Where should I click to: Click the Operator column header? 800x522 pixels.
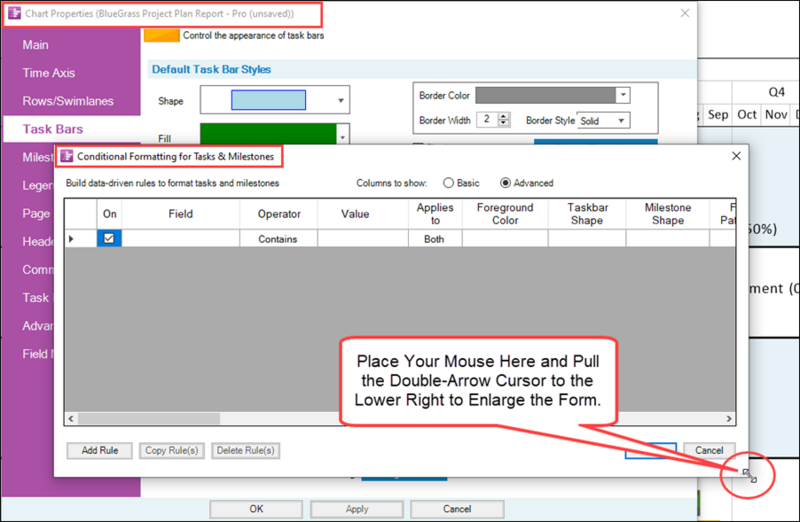tap(279, 214)
